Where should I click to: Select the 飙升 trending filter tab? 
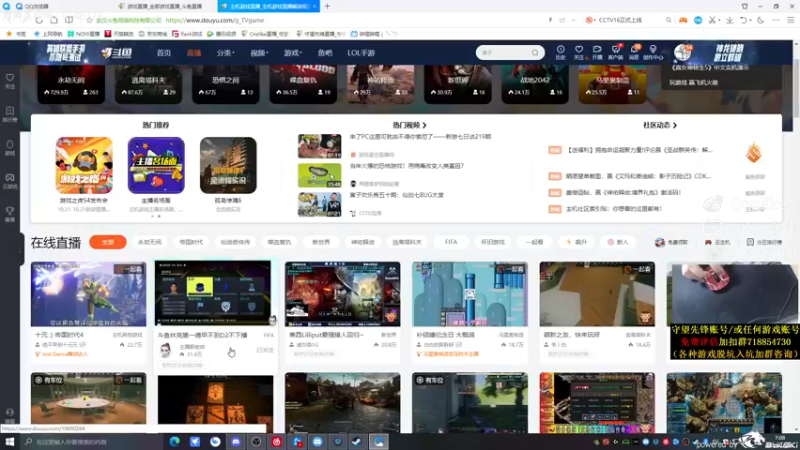(x=577, y=242)
